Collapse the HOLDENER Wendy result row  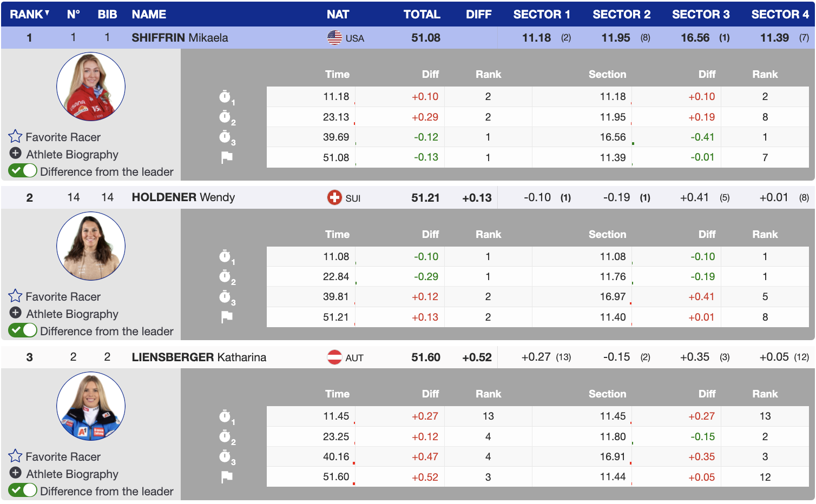click(183, 197)
